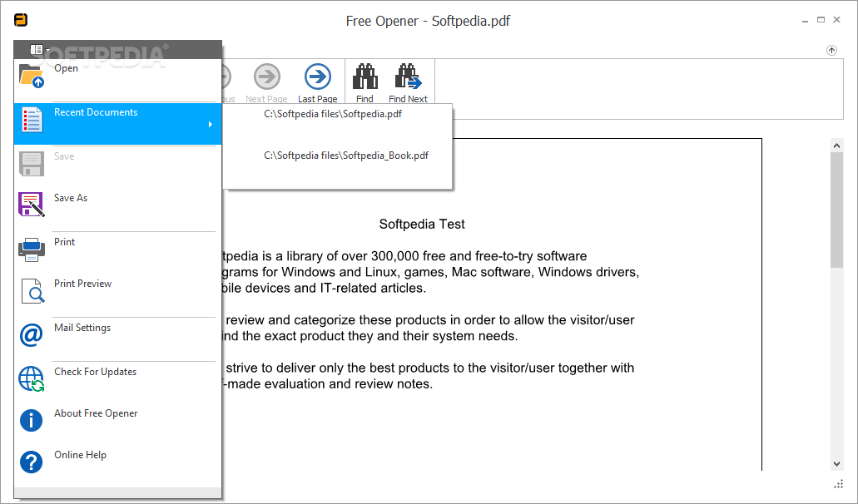
Task: Click the Open folder icon
Action: pos(31,76)
